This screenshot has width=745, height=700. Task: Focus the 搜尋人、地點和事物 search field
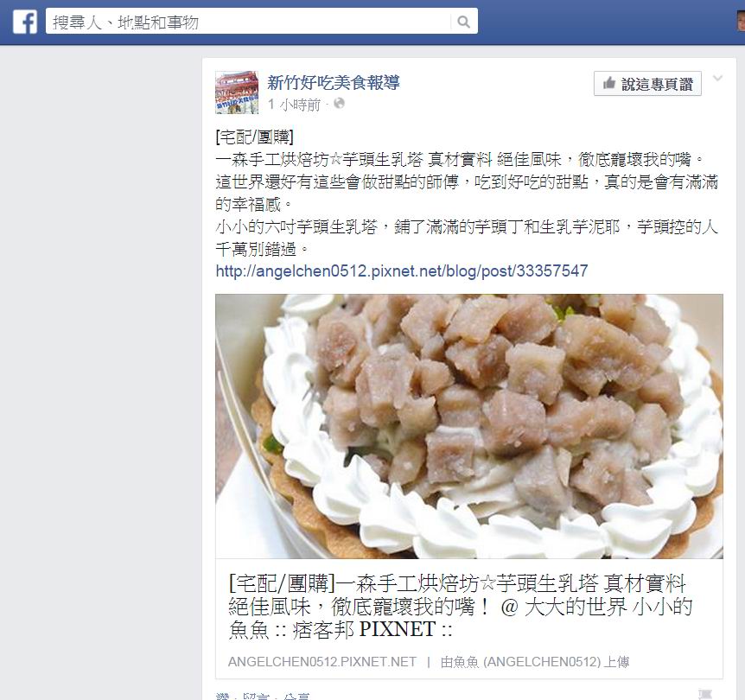pyautogui.click(x=248, y=22)
